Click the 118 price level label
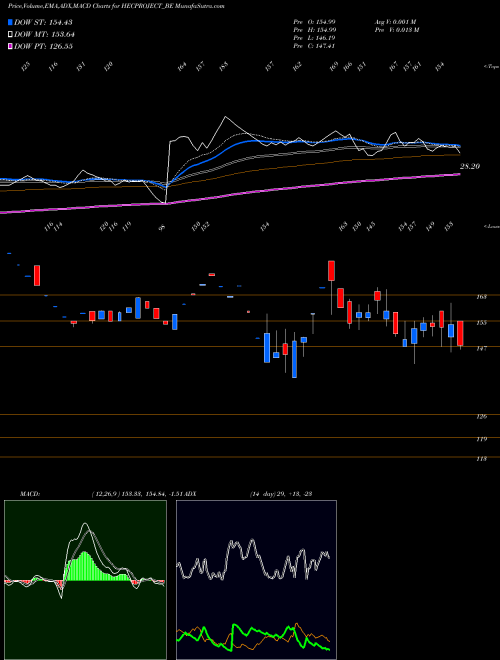This screenshot has height=660, width=500. (x=481, y=459)
